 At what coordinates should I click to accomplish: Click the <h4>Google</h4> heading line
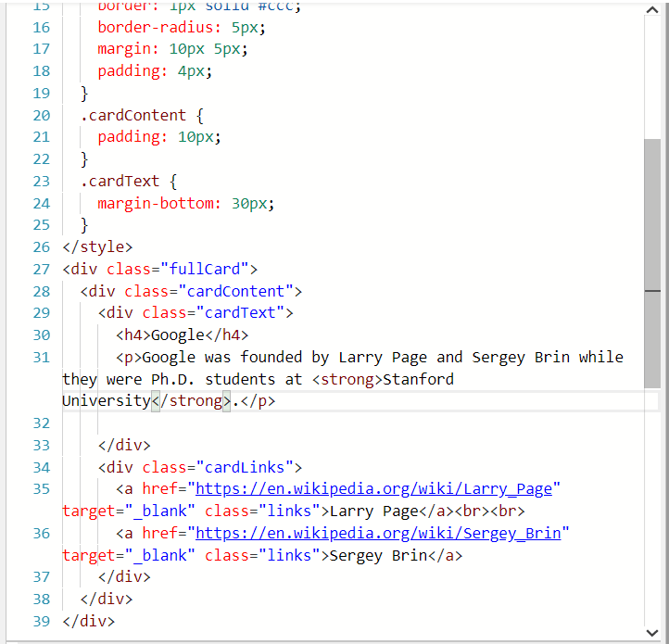tap(182, 335)
